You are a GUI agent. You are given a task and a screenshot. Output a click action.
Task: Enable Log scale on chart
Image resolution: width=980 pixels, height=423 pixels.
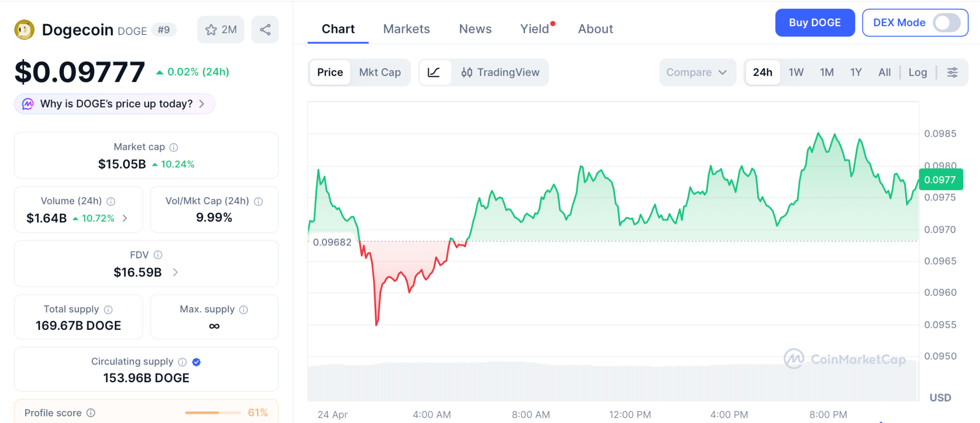(x=917, y=72)
